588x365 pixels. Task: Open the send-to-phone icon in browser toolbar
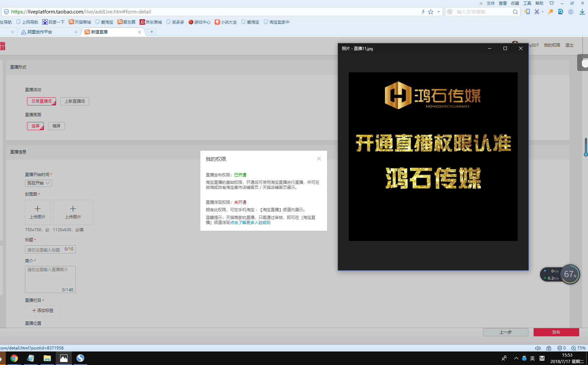[527, 11]
